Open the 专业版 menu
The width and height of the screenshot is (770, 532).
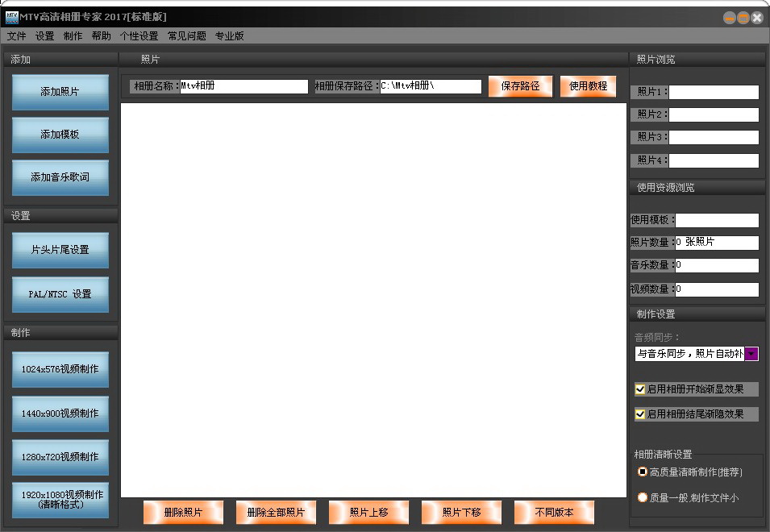[x=229, y=35]
